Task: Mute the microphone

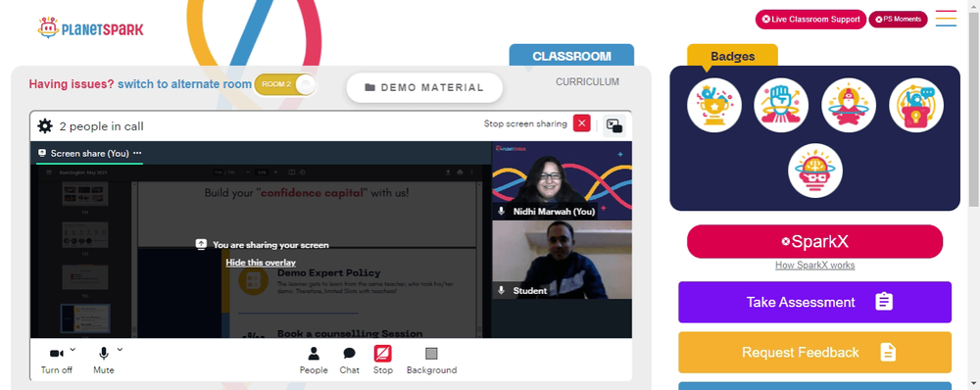Action: pyautogui.click(x=103, y=360)
